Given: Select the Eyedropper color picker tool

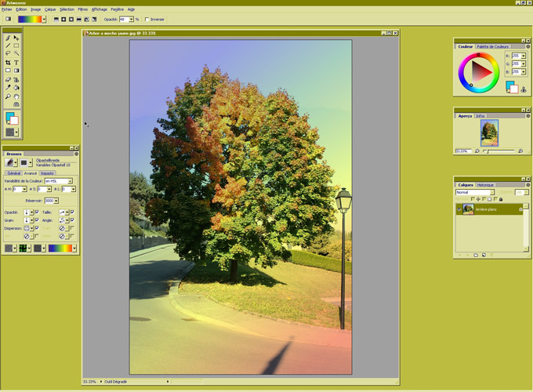Looking at the screenshot, I should (x=9, y=88).
